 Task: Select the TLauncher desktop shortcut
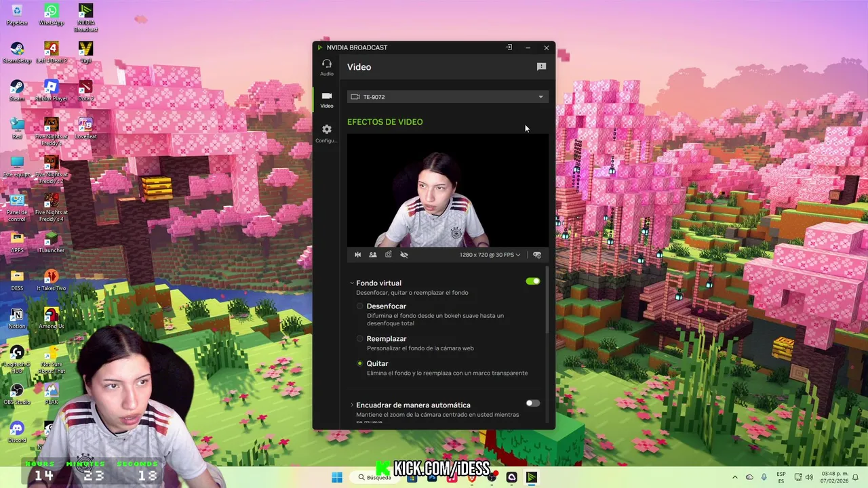point(51,243)
